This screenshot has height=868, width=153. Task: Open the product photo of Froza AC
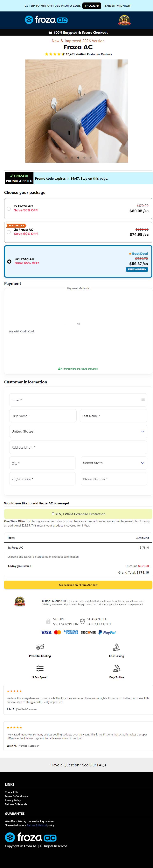point(76,111)
